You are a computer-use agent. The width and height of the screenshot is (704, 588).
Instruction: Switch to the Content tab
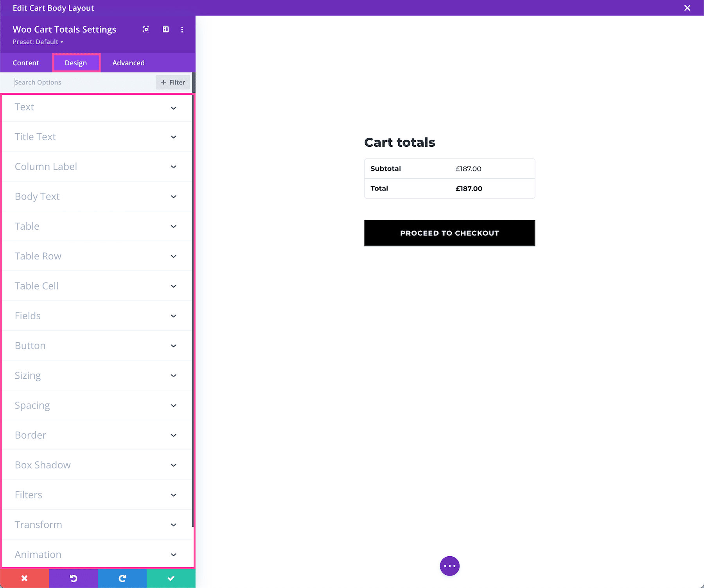[26, 63]
